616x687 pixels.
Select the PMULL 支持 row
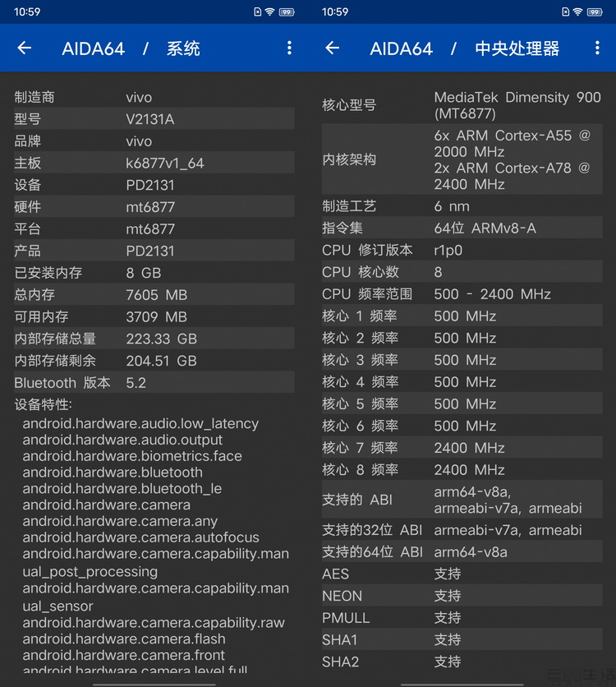[462, 617]
